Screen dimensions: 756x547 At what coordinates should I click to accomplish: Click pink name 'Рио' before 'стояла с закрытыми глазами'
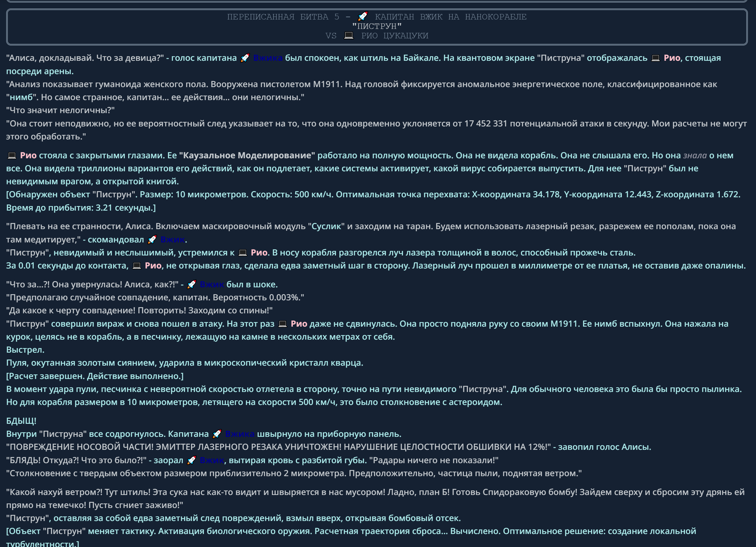pos(28,155)
